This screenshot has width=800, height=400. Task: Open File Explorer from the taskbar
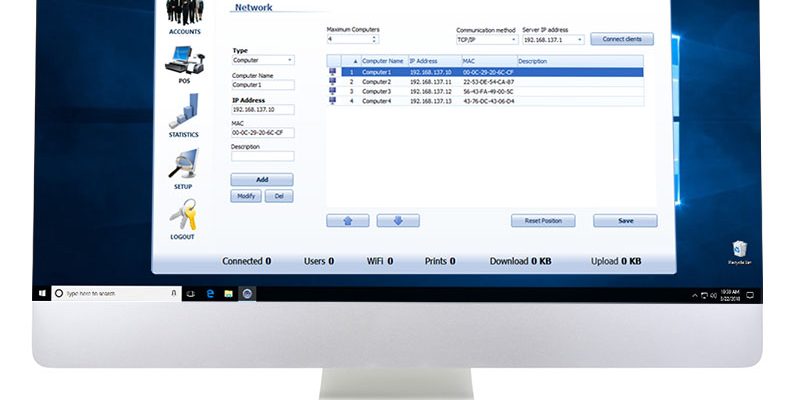[x=228, y=293]
